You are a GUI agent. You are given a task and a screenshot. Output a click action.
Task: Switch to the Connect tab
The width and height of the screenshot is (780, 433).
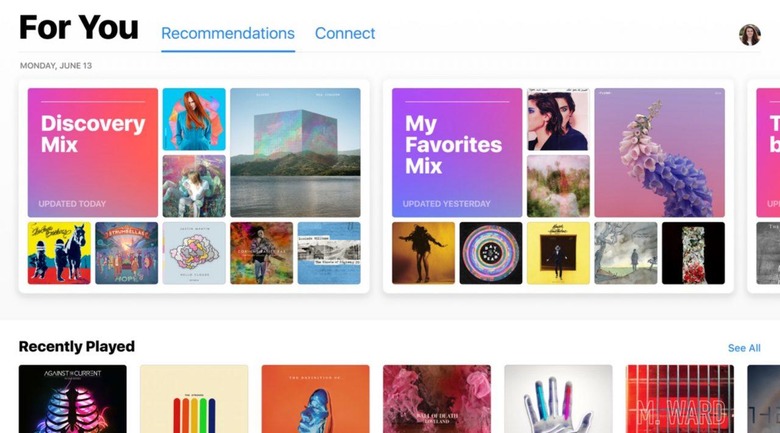pos(345,33)
